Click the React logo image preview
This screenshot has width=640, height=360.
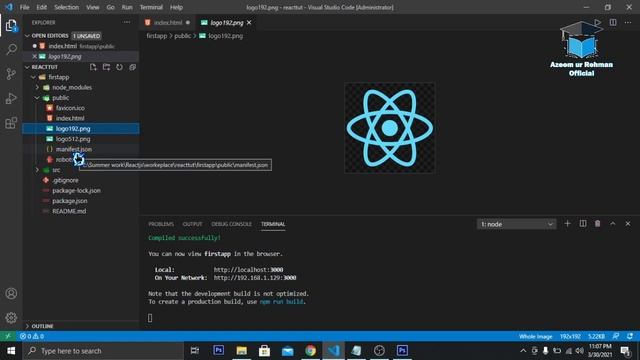coord(389,128)
